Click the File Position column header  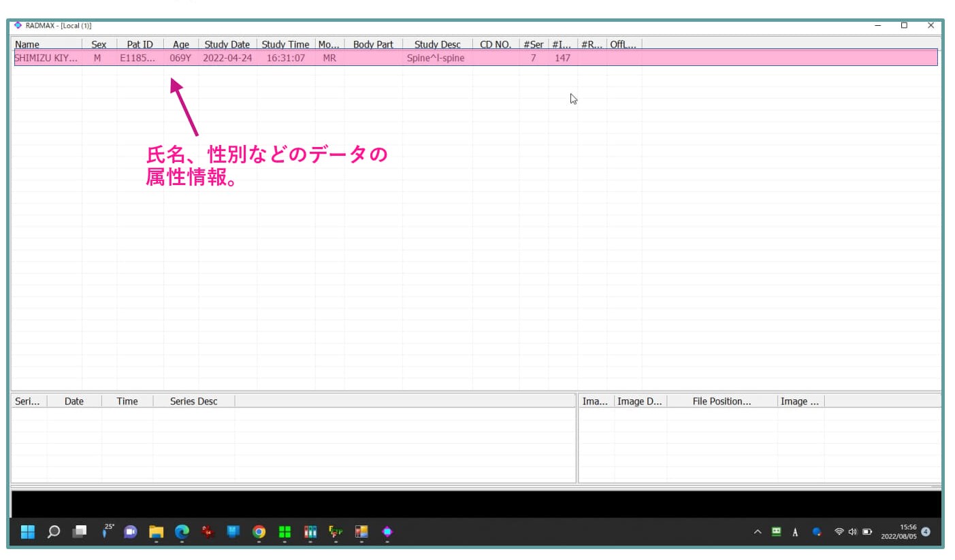tap(722, 401)
